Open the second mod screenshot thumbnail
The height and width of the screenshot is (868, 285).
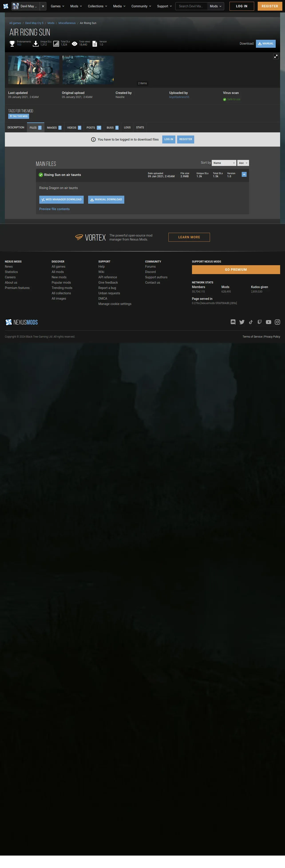click(88, 70)
